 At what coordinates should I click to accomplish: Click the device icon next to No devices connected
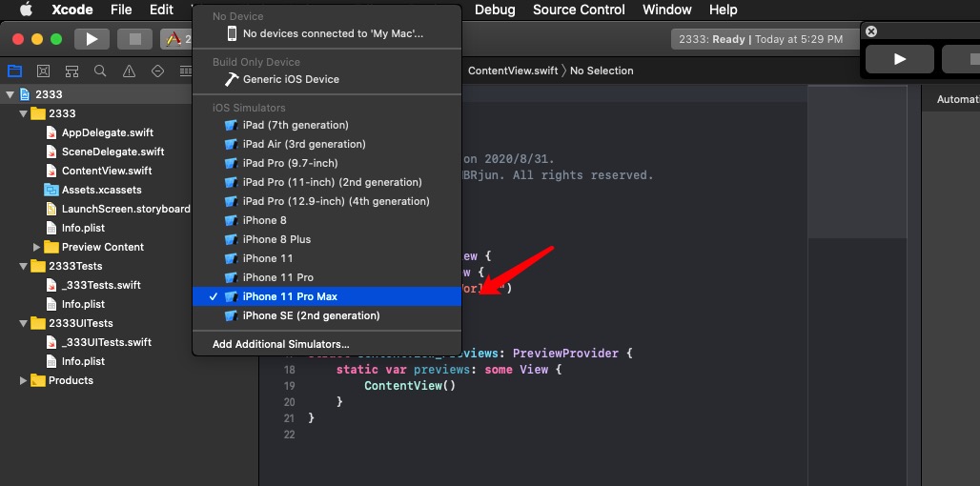click(232, 33)
